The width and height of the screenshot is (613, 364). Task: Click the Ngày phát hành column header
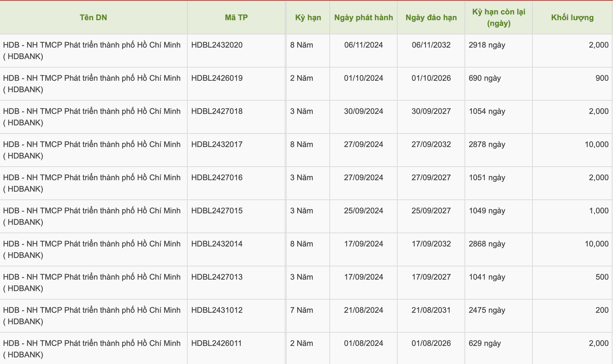click(x=364, y=17)
